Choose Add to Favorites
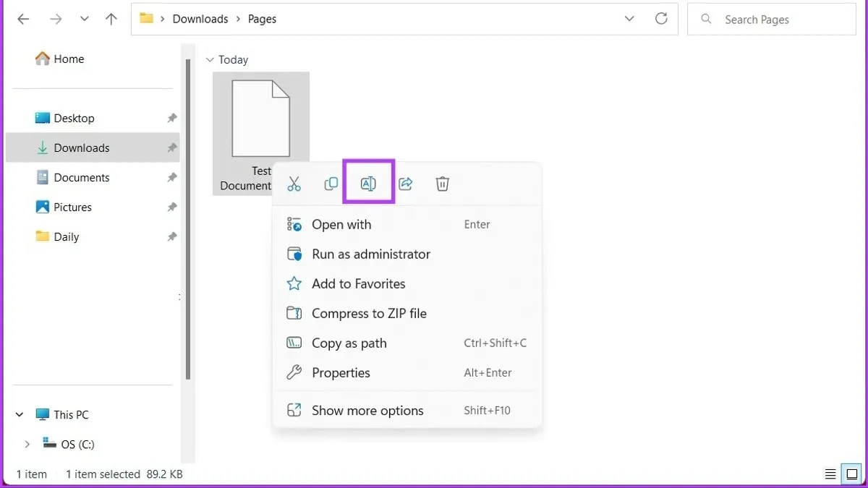Viewport: 868px width, 488px height. 407,284
